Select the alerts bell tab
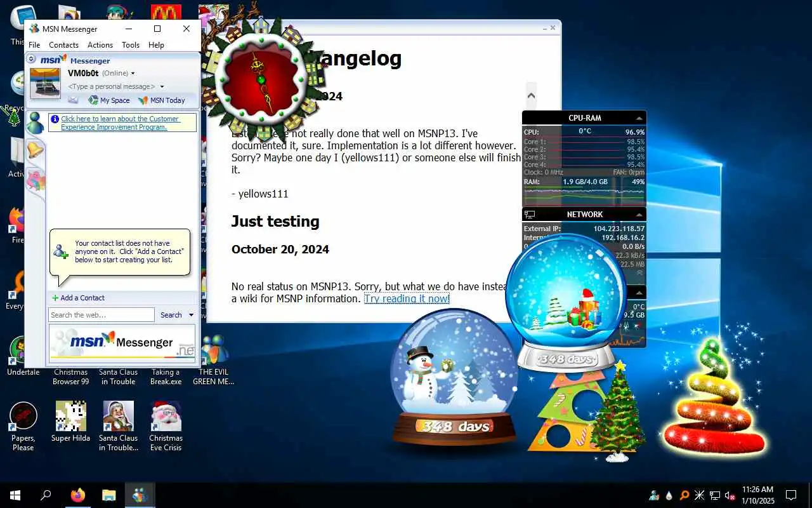The height and width of the screenshot is (508, 812). (x=35, y=150)
